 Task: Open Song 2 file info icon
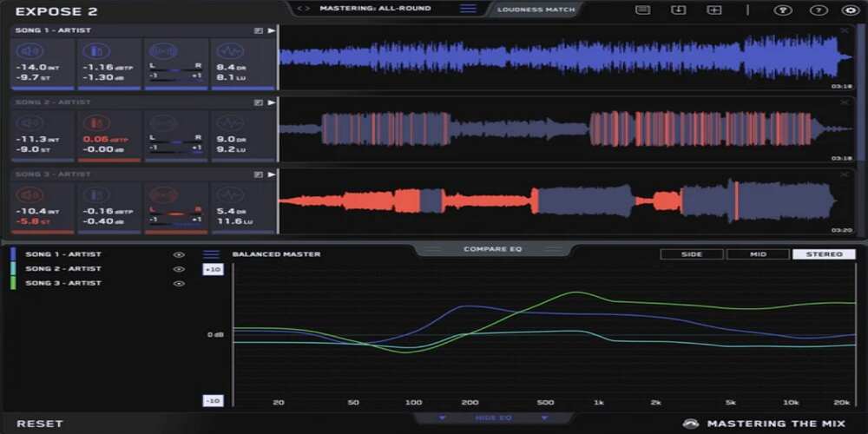(x=258, y=102)
